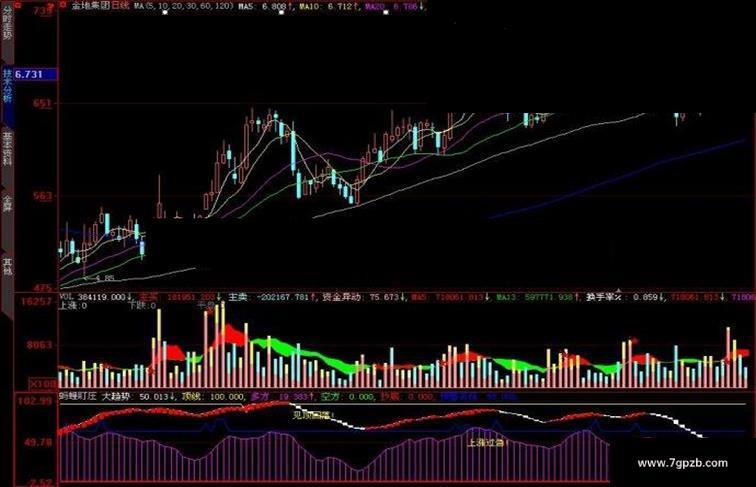
Task: Click the MA(5,10,20,30,60,120) indicator label
Action: pos(183,6)
